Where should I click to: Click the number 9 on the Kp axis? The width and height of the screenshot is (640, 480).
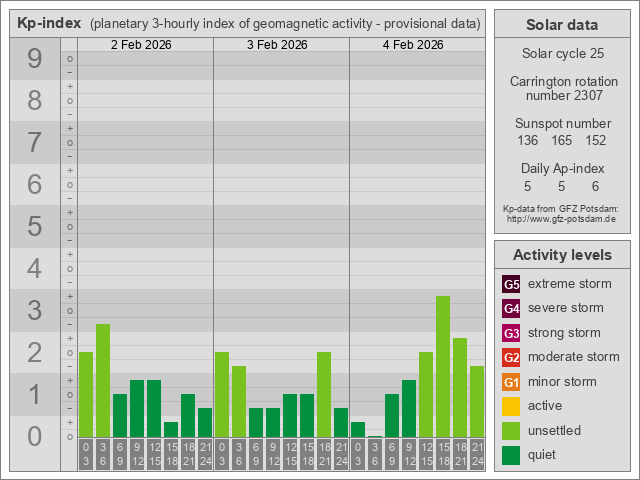(x=34, y=59)
